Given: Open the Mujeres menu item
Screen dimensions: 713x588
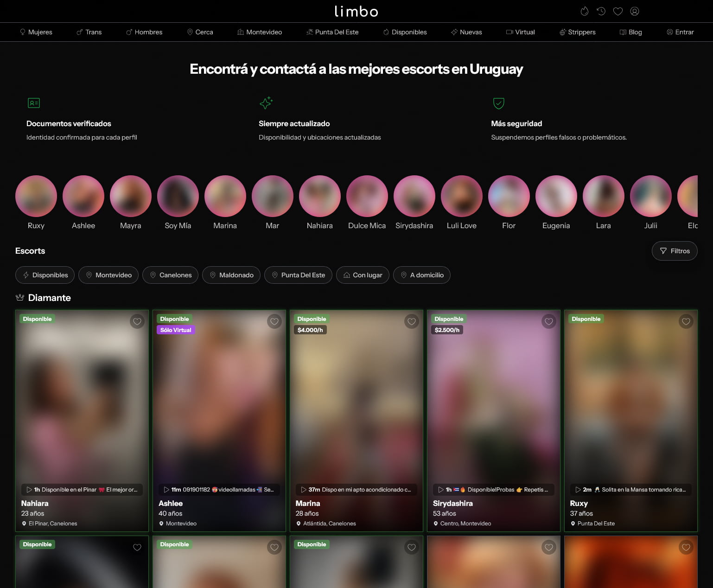Looking at the screenshot, I should pyautogui.click(x=36, y=32).
